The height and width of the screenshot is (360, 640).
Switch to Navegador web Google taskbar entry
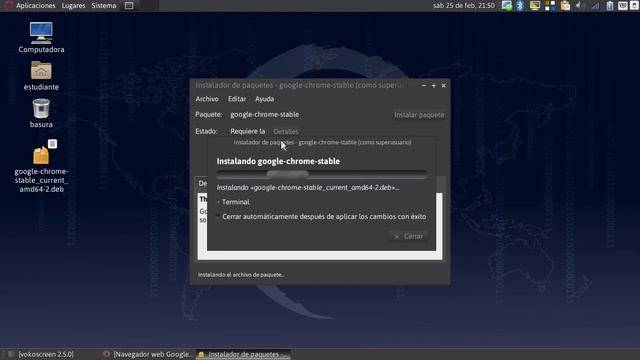pyautogui.click(x=148, y=354)
